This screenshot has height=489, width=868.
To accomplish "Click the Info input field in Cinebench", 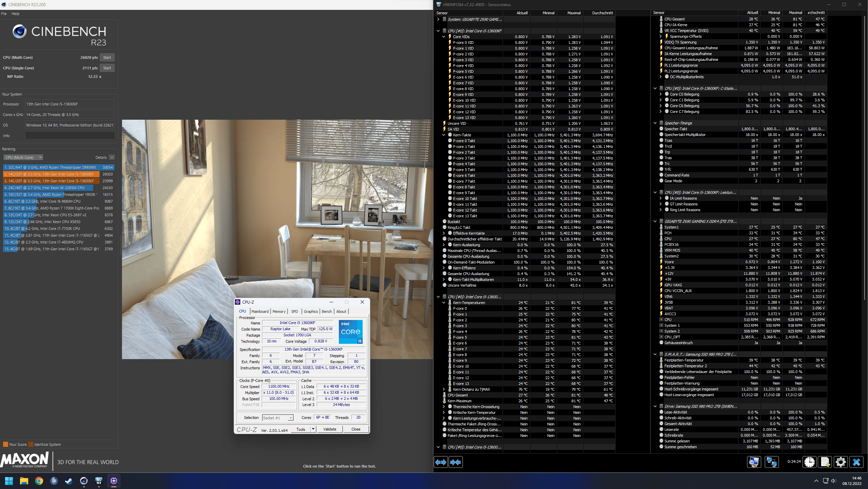I will pos(70,136).
